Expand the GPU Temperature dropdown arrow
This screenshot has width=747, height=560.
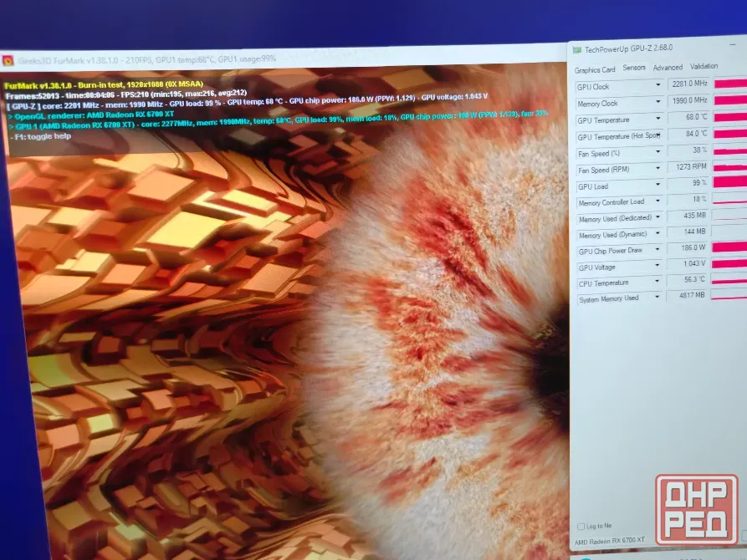click(x=658, y=118)
